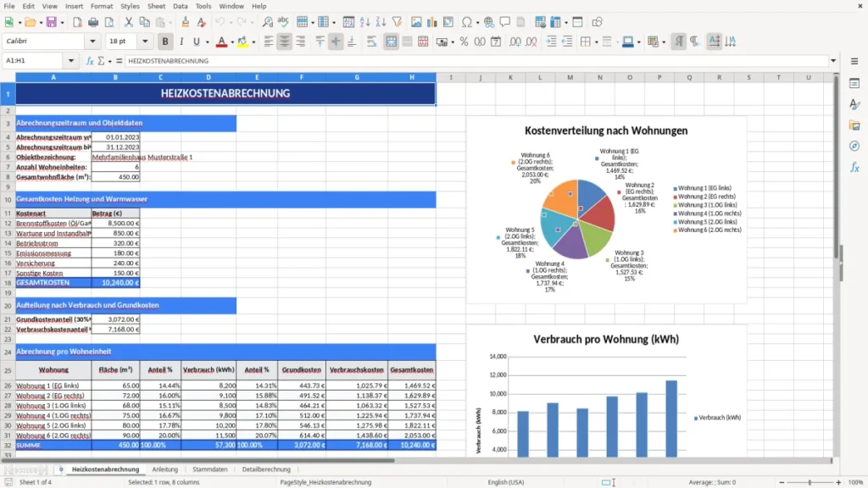The image size is (868, 488).
Task: Apply AutoFilter with the funnel icon
Action: [397, 22]
